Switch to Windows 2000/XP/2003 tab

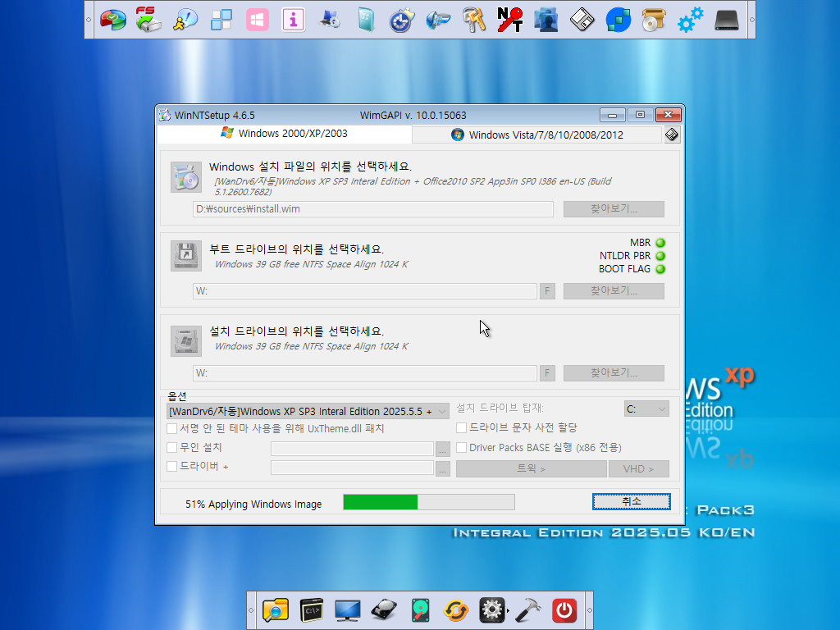(x=285, y=134)
